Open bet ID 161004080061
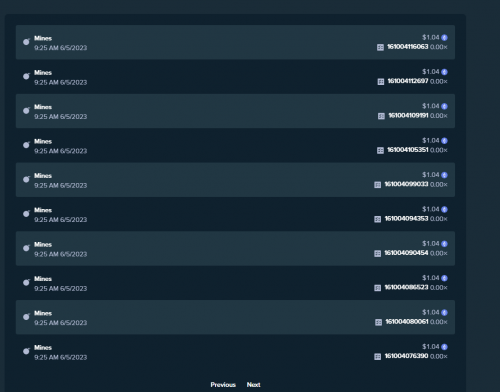This screenshot has height=392, width=500. pyautogui.click(x=407, y=321)
